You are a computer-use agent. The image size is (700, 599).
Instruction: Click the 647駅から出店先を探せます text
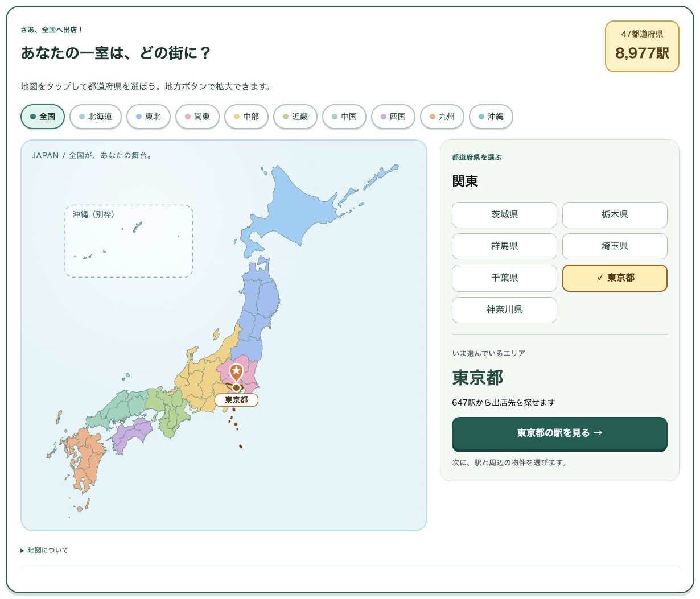pyautogui.click(x=504, y=403)
